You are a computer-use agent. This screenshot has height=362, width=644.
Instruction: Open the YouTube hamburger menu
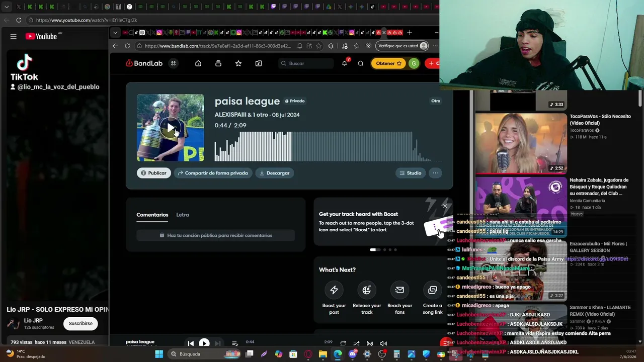pos(14,36)
